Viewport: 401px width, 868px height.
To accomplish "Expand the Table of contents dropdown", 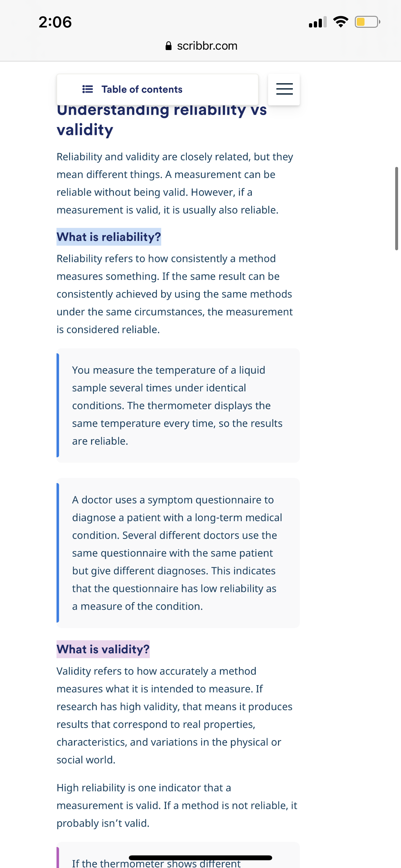I will (157, 89).
